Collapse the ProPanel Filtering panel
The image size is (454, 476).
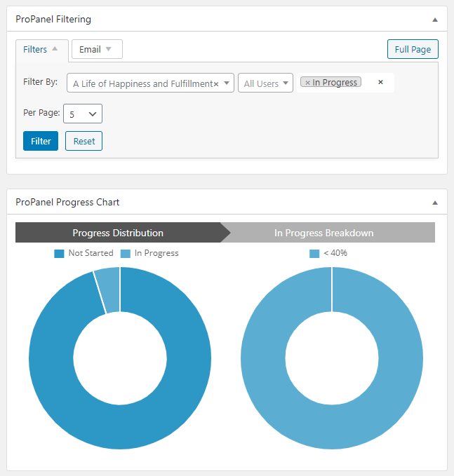(434, 20)
